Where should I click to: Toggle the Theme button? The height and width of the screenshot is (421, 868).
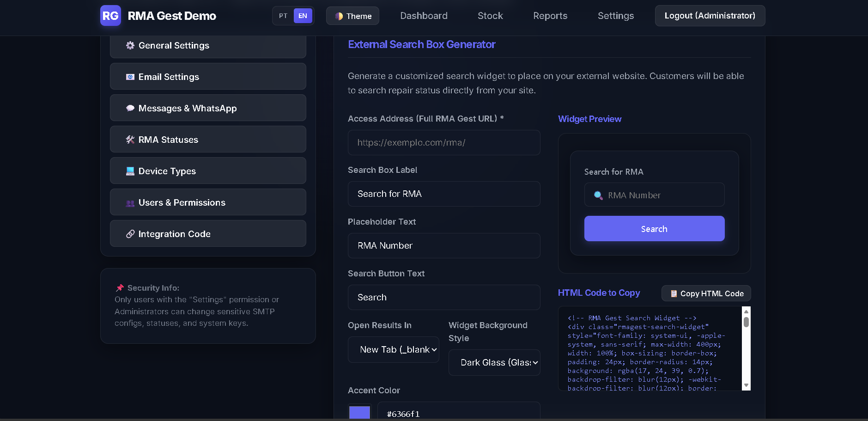(352, 16)
